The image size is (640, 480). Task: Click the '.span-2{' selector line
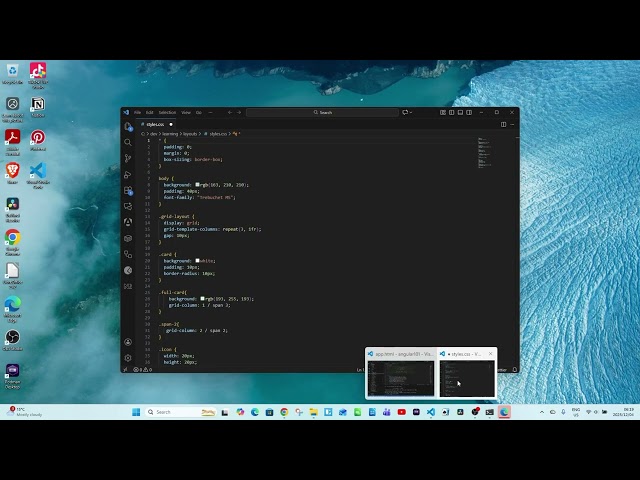169,324
